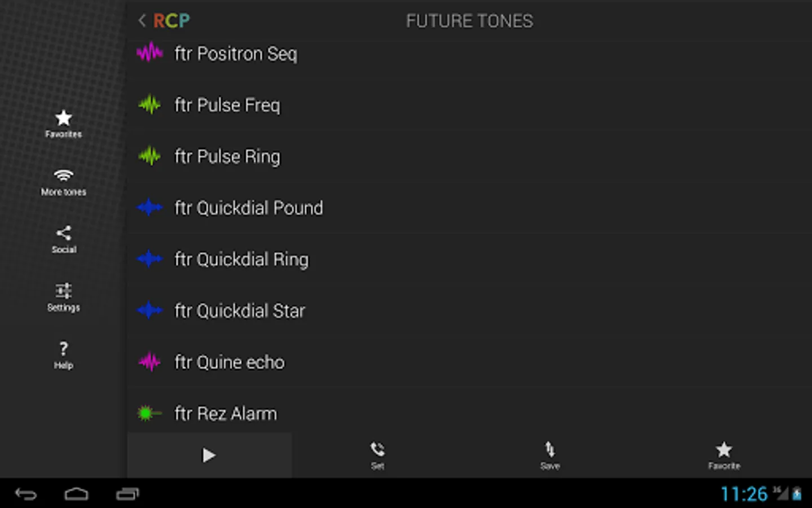Select the ftr Quickdial Ring tone
Image resolution: width=812 pixels, height=508 pixels.
[x=241, y=259]
